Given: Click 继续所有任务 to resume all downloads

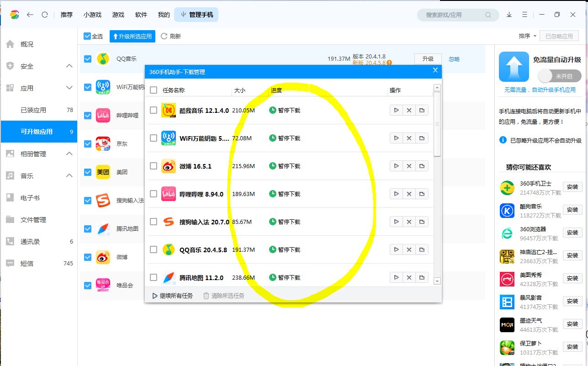Looking at the screenshot, I should click(173, 296).
